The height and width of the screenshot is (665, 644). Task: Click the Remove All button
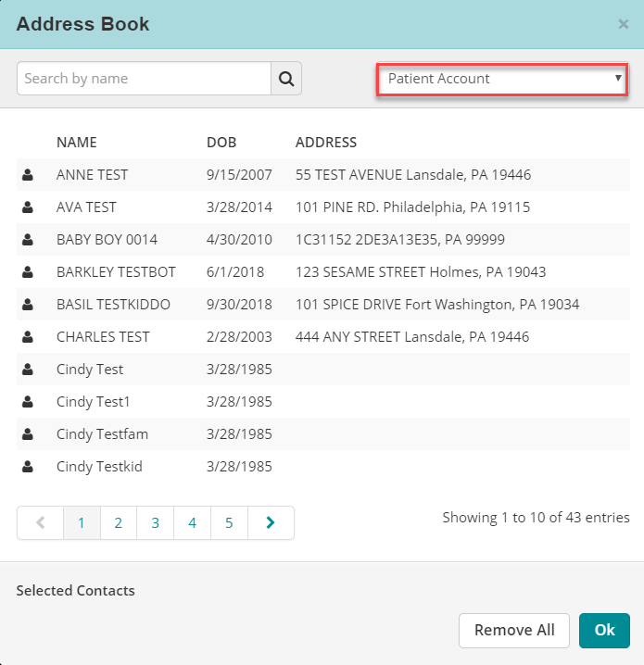click(514, 630)
